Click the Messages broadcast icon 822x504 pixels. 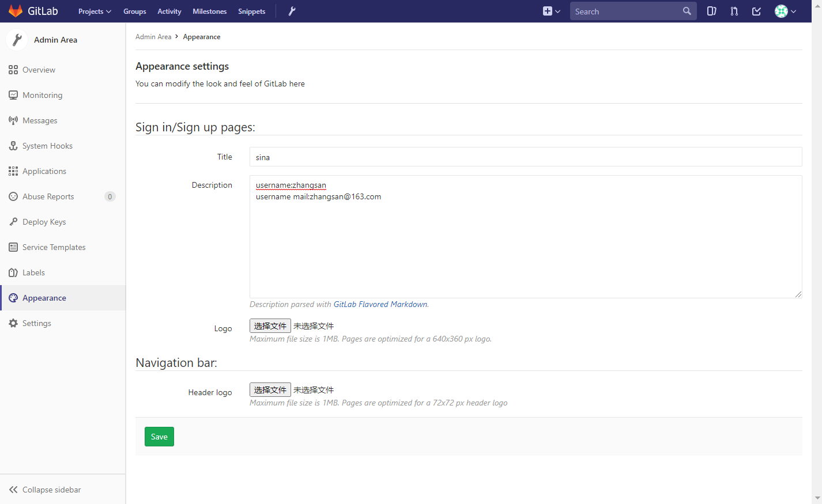coord(13,120)
